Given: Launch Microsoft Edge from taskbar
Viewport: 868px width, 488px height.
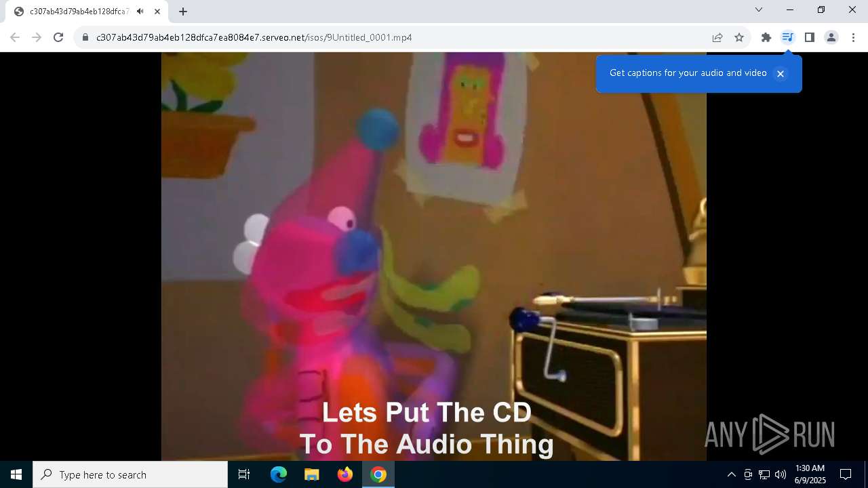Looking at the screenshot, I should (x=279, y=474).
